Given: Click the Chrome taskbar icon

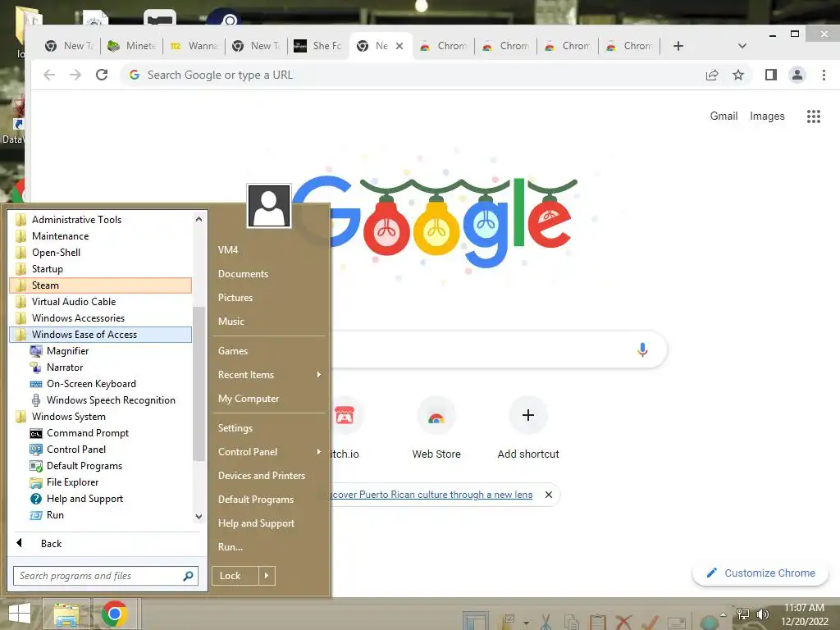Looking at the screenshot, I should pyautogui.click(x=114, y=614).
